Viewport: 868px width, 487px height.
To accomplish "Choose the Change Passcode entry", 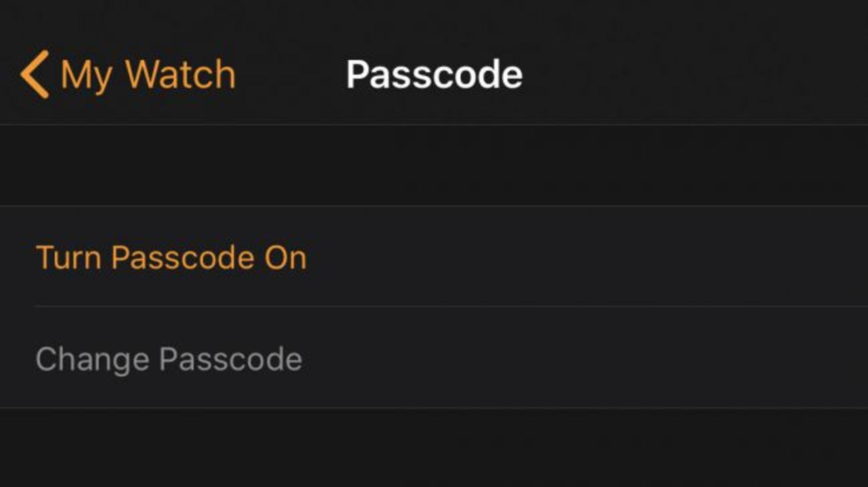I will click(169, 360).
